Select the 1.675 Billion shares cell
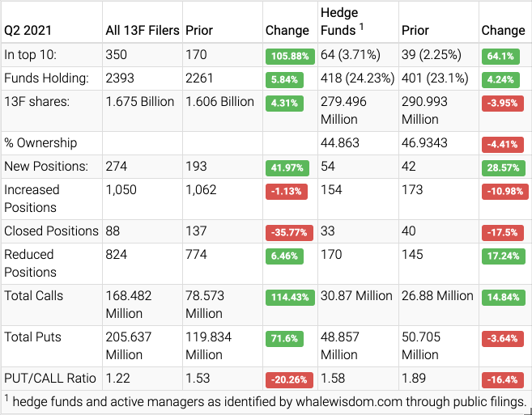 [x=140, y=102]
